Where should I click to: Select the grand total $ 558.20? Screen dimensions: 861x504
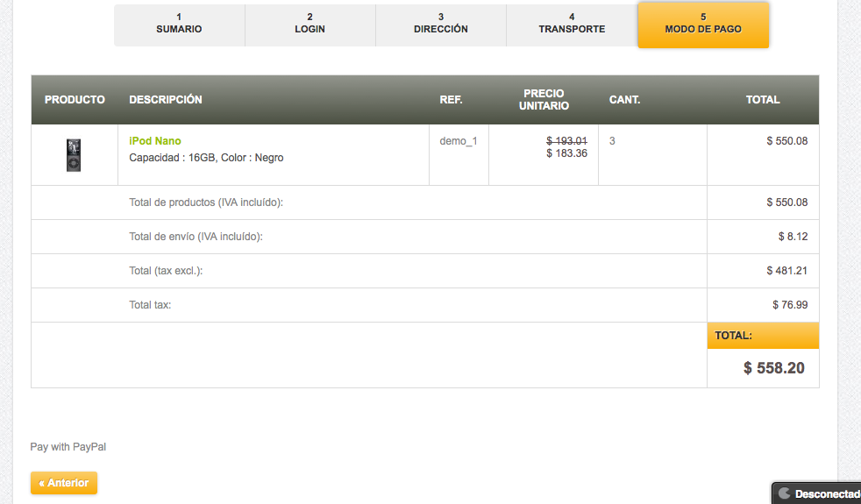tap(774, 368)
